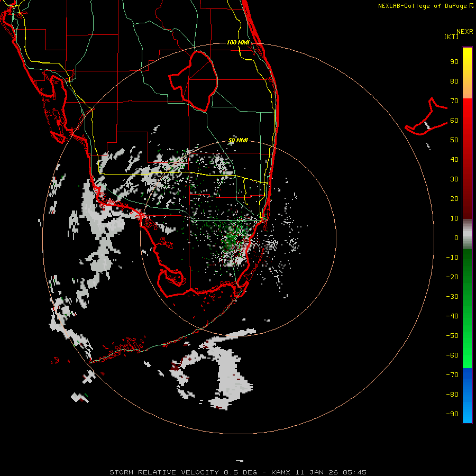Click the 90 knot value on the scale
The height and width of the screenshot is (476, 476).
click(454, 62)
